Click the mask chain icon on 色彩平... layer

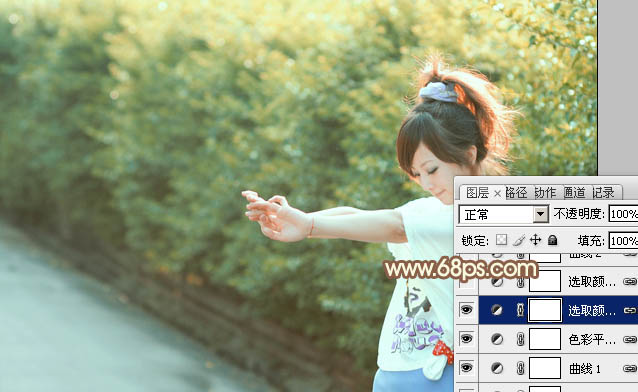point(520,339)
